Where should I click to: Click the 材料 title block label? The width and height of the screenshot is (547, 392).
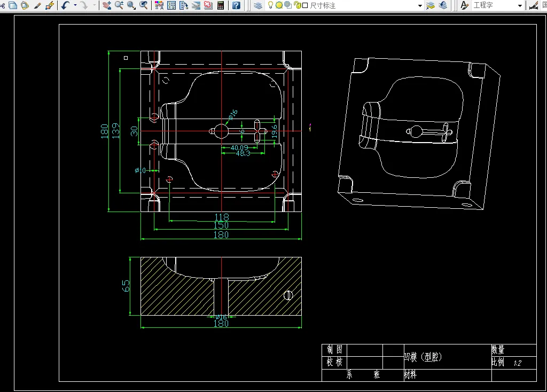[411, 375]
